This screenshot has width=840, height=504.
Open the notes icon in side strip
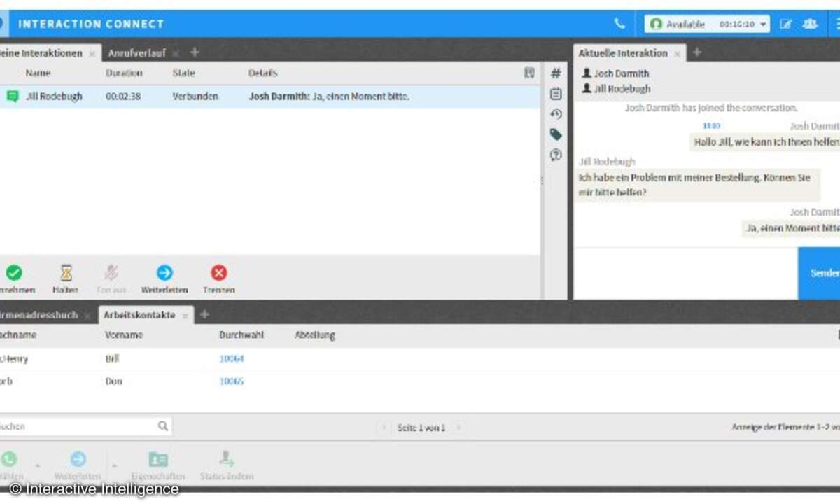556,93
